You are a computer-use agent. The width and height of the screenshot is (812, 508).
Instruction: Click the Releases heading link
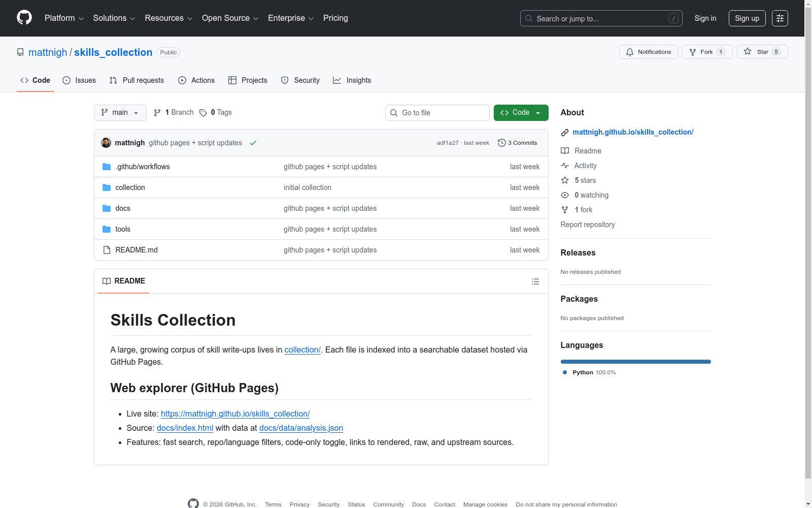pos(578,252)
